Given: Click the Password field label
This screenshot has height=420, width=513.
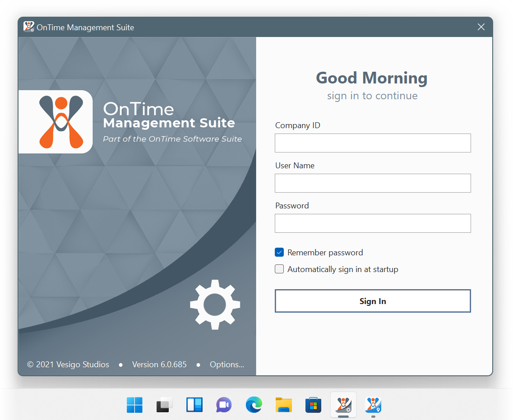Looking at the screenshot, I should point(292,205).
